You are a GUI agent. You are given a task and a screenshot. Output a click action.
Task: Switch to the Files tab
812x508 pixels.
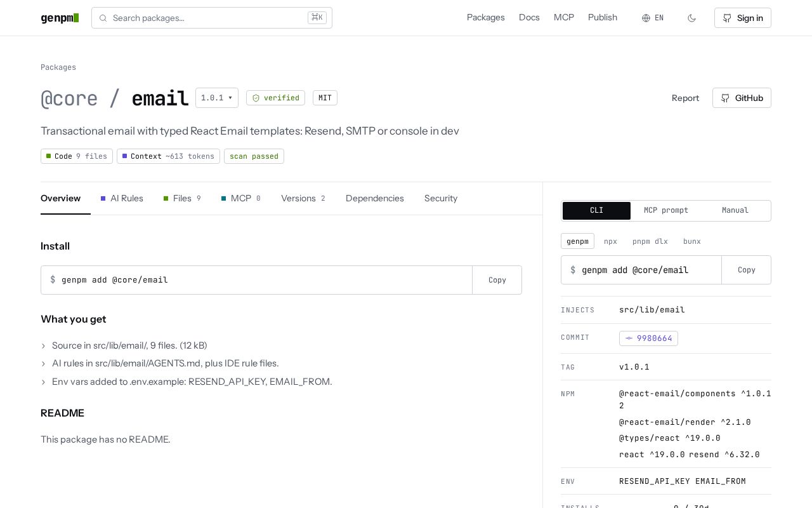[x=182, y=198]
